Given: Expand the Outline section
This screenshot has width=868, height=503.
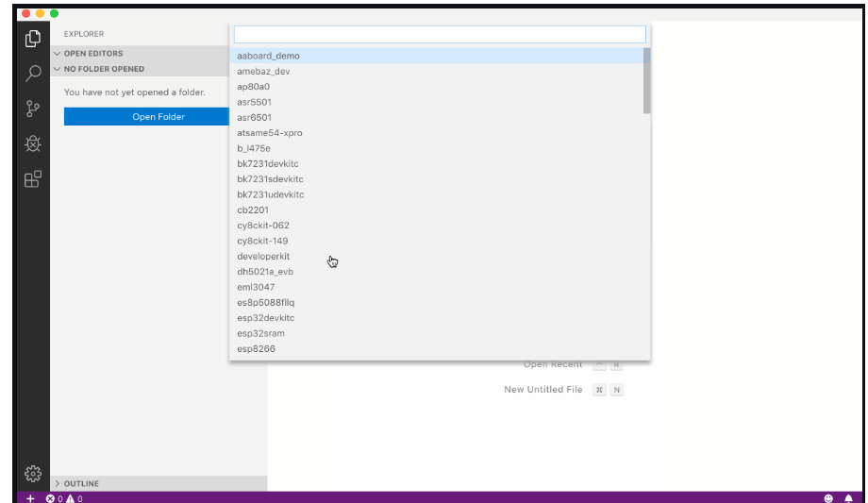Looking at the screenshot, I should (x=159, y=483).
